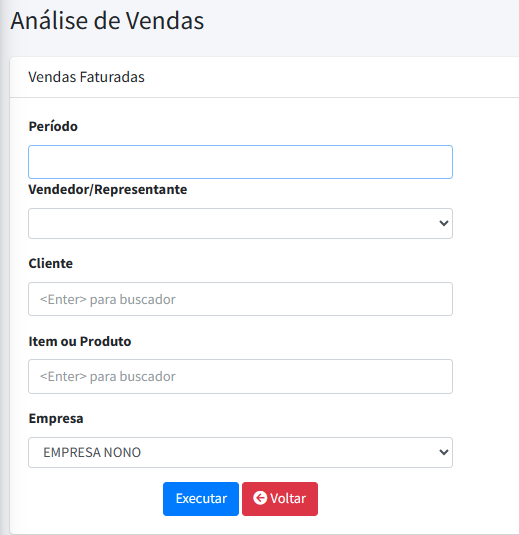Focus the Período input field

click(x=240, y=162)
